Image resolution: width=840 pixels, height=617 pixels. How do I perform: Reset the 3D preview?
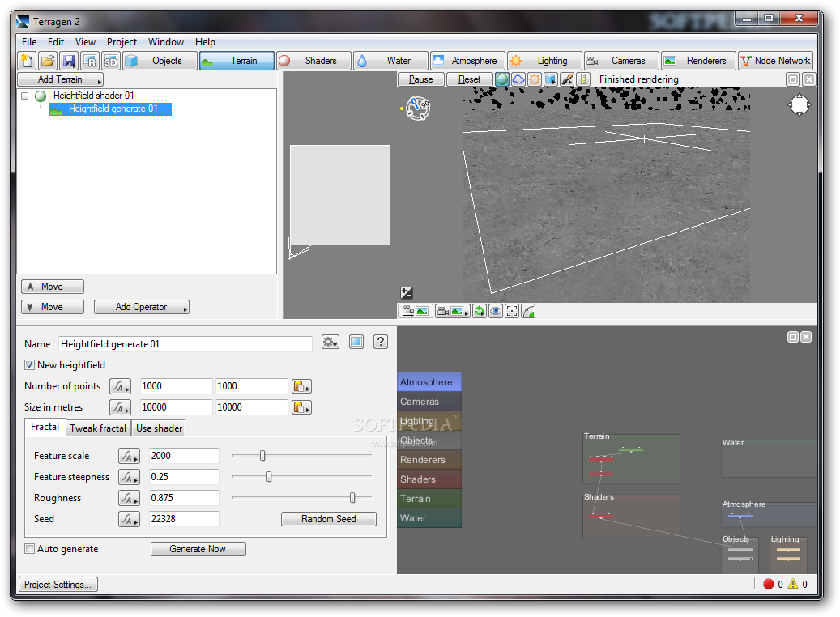tap(469, 80)
